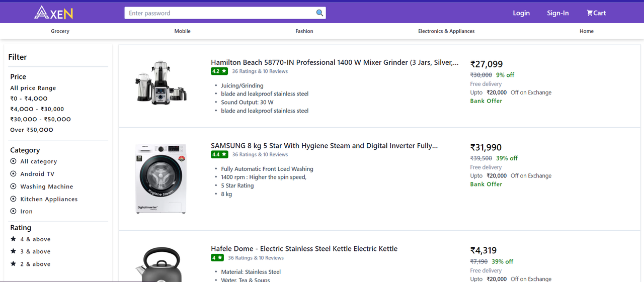Click the Filter heading
The height and width of the screenshot is (282, 644).
coord(18,57)
